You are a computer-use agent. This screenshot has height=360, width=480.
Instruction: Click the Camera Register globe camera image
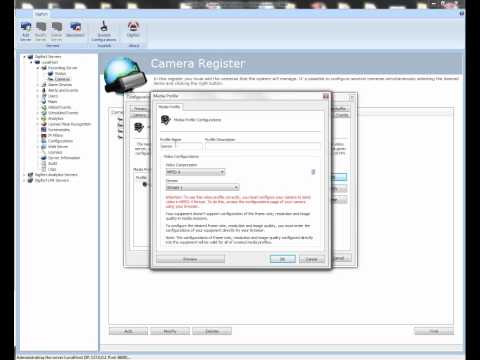coord(125,75)
